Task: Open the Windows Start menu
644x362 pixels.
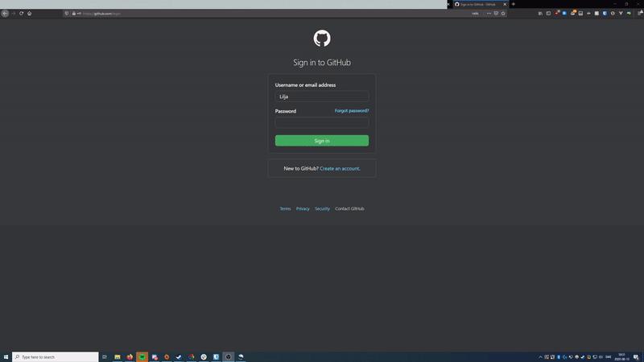Action: coord(6,357)
